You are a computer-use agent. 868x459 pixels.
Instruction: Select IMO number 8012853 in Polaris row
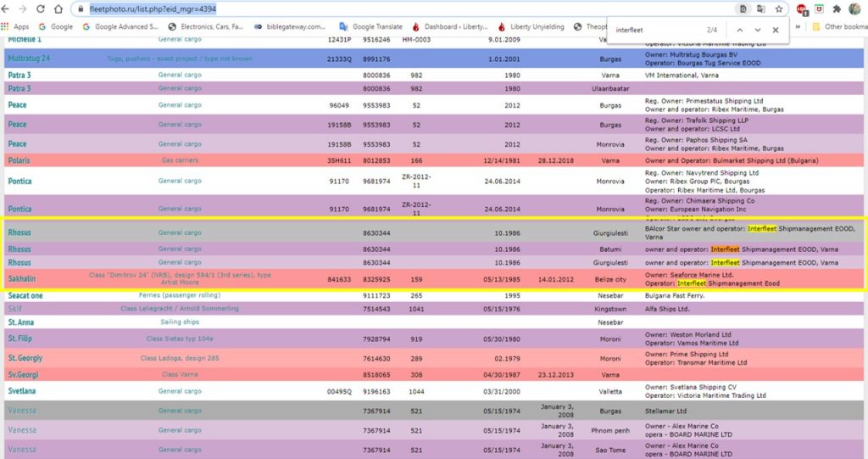coord(376,160)
